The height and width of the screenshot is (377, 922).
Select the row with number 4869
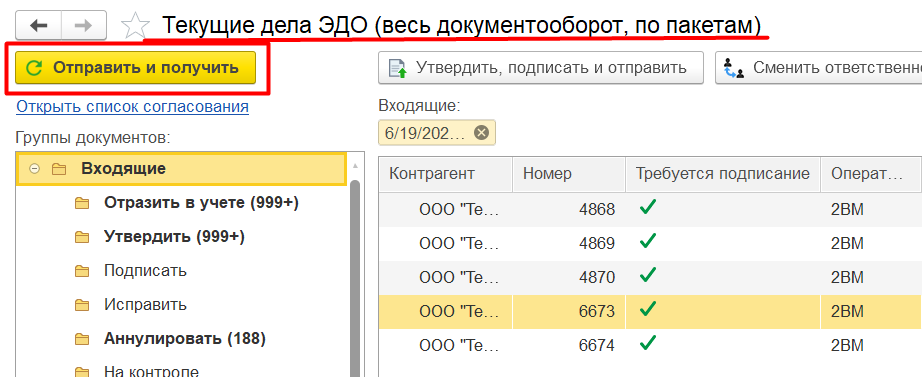click(650, 243)
